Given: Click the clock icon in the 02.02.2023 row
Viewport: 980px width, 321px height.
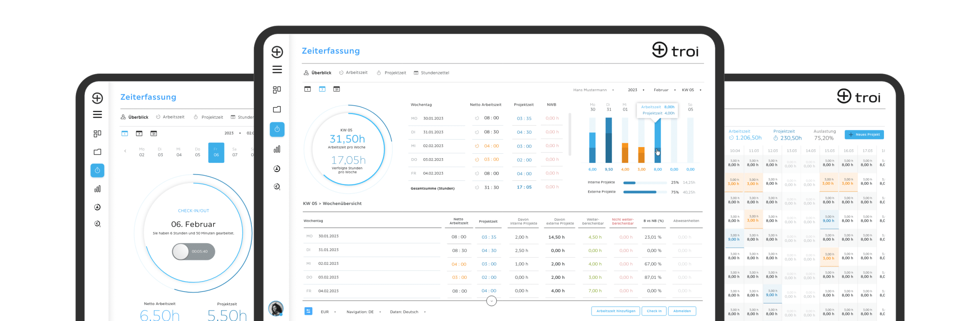Looking at the screenshot, I should click(x=477, y=146).
